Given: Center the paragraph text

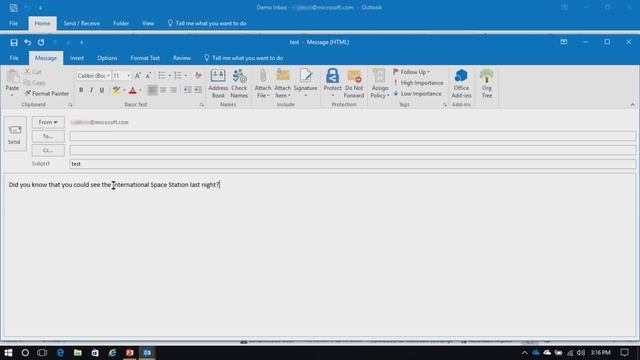Looking at the screenshot, I should [163, 90].
